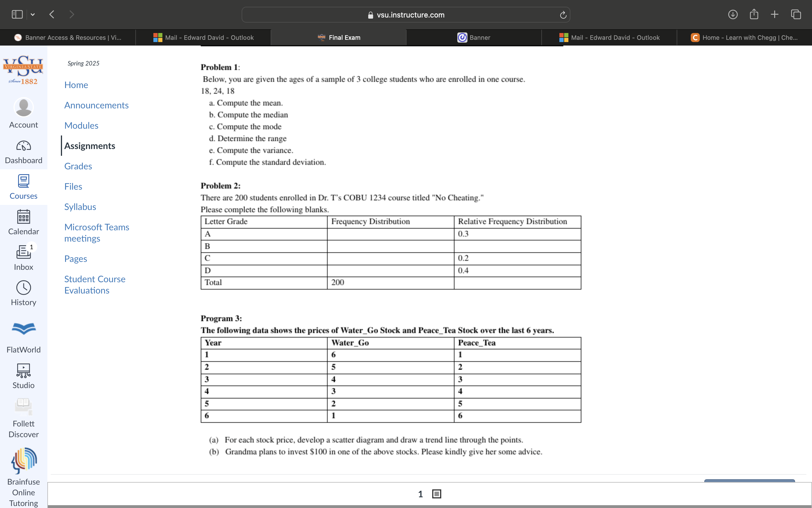The width and height of the screenshot is (812, 508).
Task: Open a new tab with the plus icon
Action: click(775, 14)
